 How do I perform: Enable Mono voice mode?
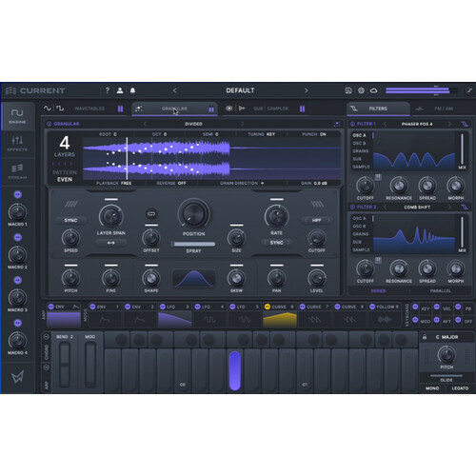click(432, 388)
